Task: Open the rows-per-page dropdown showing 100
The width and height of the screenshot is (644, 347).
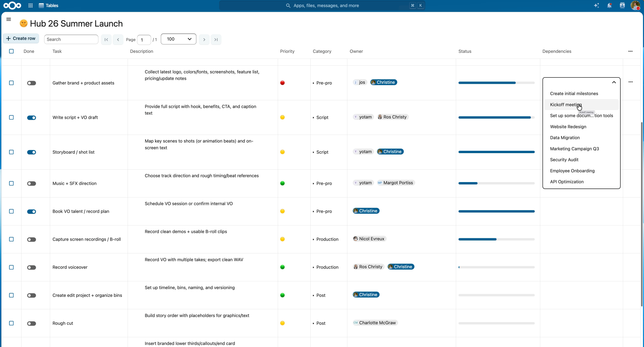Action: [x=178, y=39]
